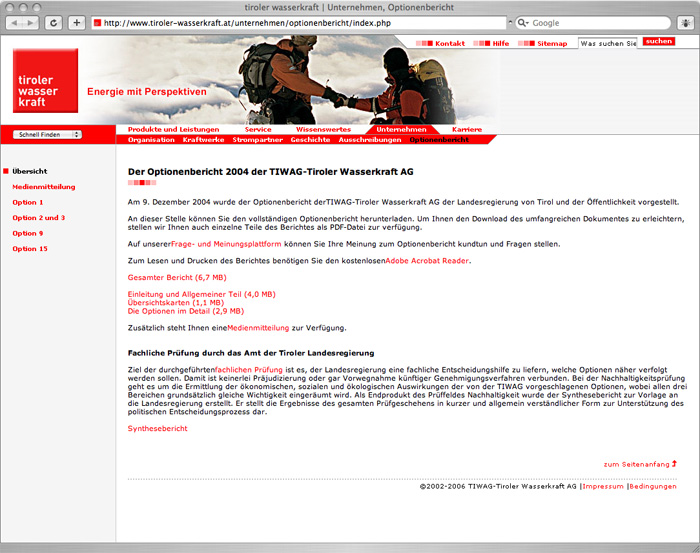
Task: Go to Strompartner submenu item
Action: (257, 140)
